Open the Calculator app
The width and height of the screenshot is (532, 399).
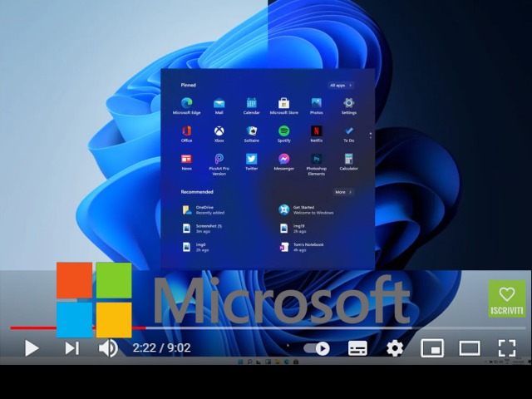(x=349, y=162)
